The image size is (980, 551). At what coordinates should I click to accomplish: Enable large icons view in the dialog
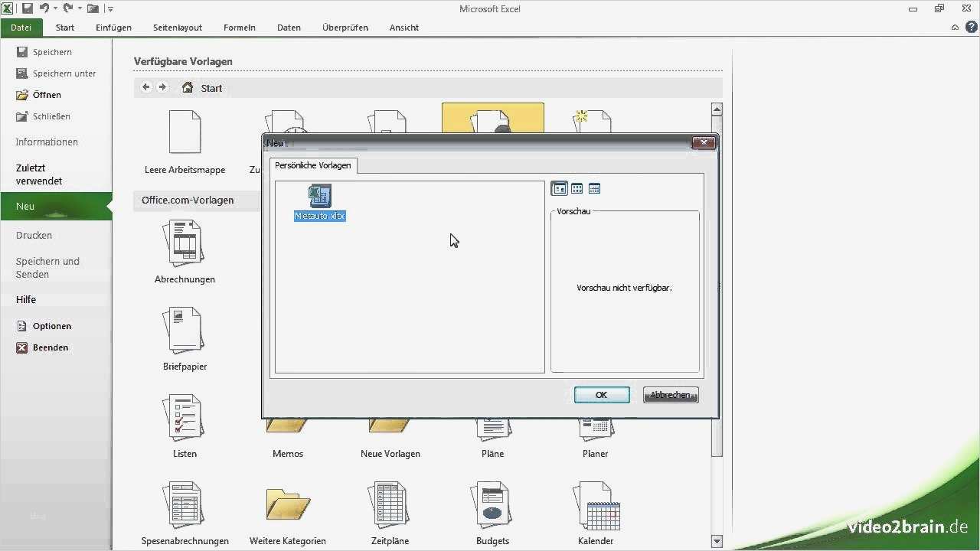(560, 188)
